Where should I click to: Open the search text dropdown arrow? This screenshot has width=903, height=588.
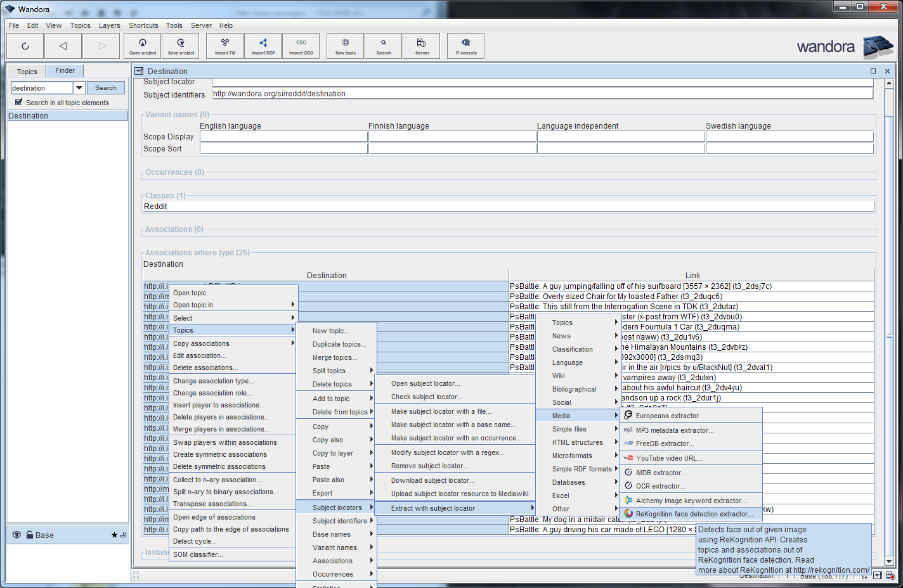pos(79,88)
